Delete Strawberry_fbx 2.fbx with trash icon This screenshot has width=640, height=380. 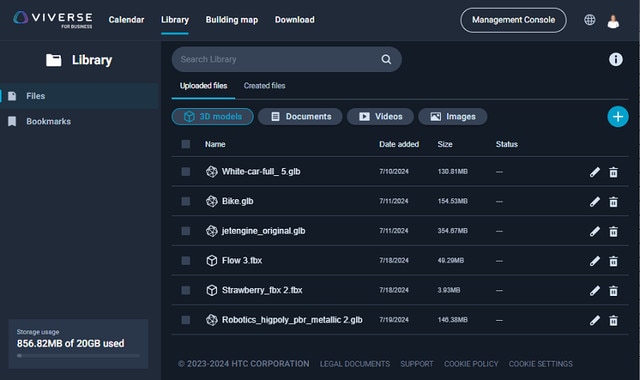tap(613, 291)
